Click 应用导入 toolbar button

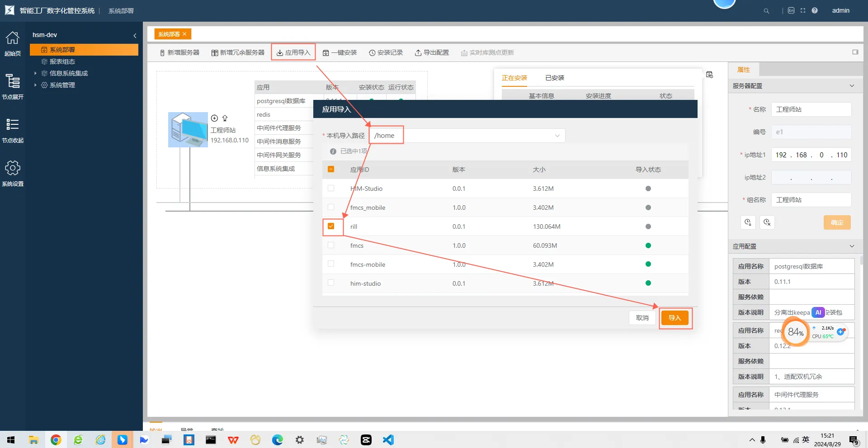[293, 52]
